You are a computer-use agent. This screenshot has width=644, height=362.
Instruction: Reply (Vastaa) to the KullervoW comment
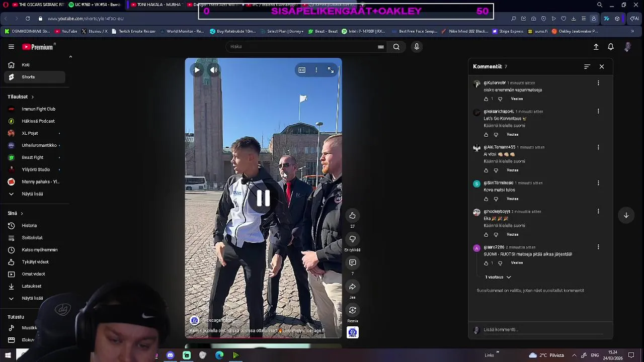coord(517,99)
